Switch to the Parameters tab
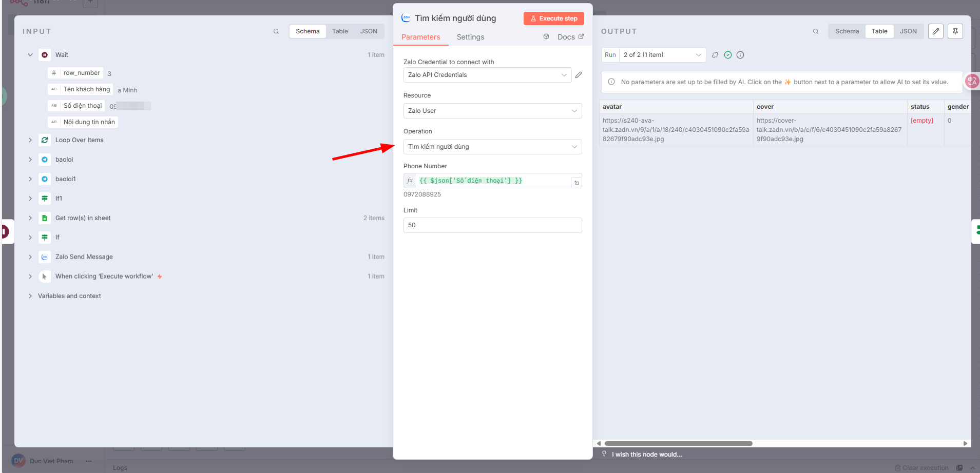980x473 pixels. 420,37
